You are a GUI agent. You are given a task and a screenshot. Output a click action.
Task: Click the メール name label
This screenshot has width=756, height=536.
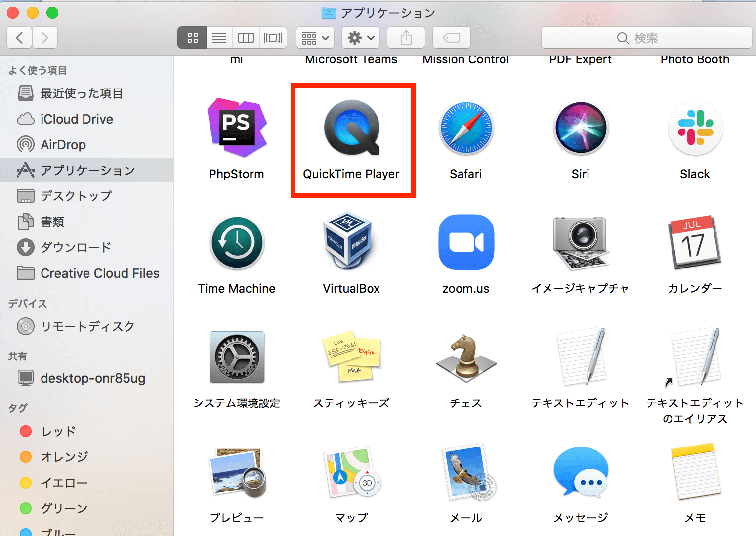466,518
